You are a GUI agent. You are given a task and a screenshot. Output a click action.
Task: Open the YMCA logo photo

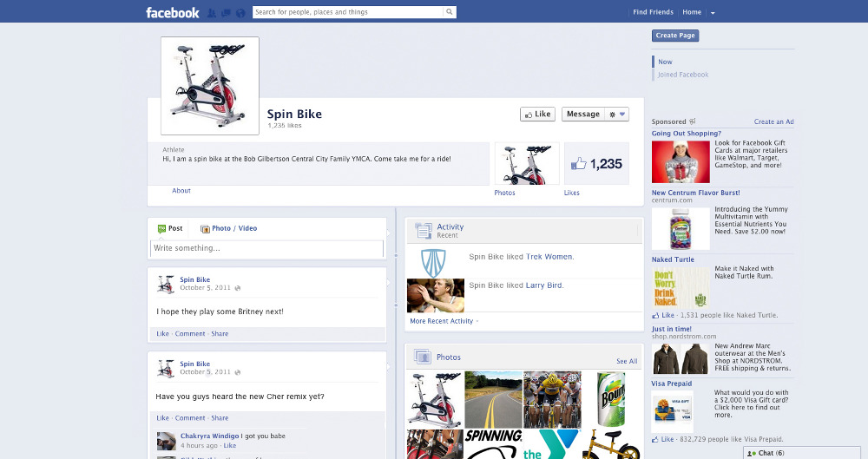pos(552,444)
